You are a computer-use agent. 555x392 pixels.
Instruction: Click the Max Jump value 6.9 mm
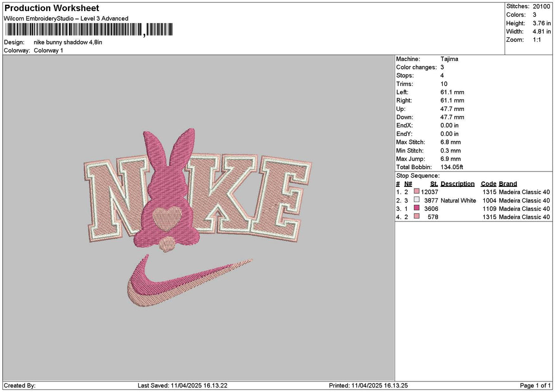pyautogui.click(x=451, y=159)
